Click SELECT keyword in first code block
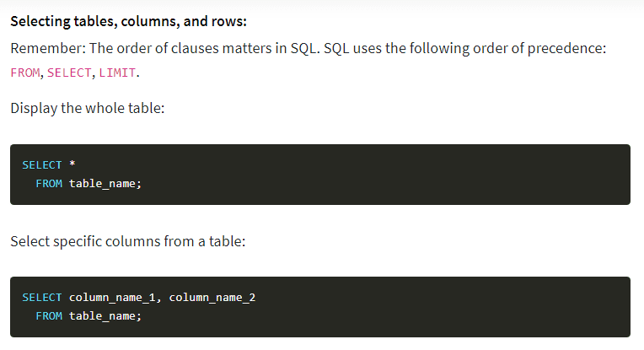The image size is (644, 350). (42, 165)
